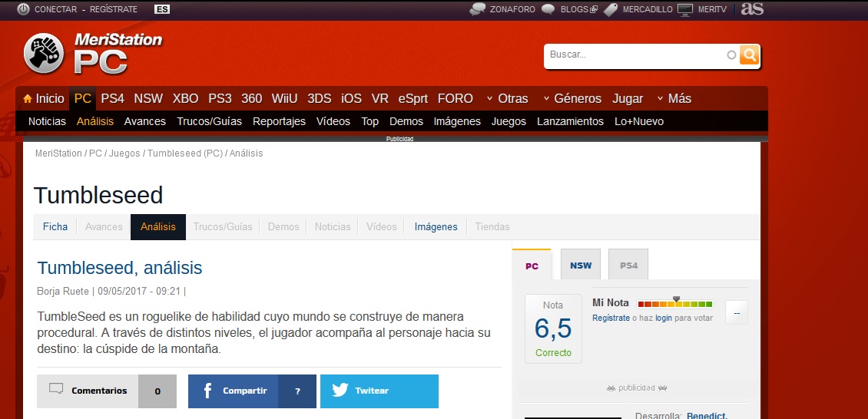Screen dimensions: 868x419
Task: Click the Compartir Facebook button
Action: coord(252,391)
